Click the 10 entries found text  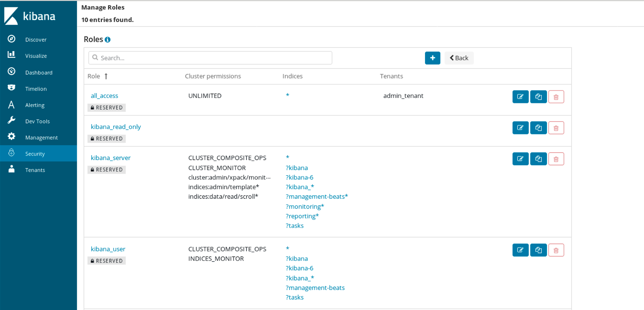[107, 20]
